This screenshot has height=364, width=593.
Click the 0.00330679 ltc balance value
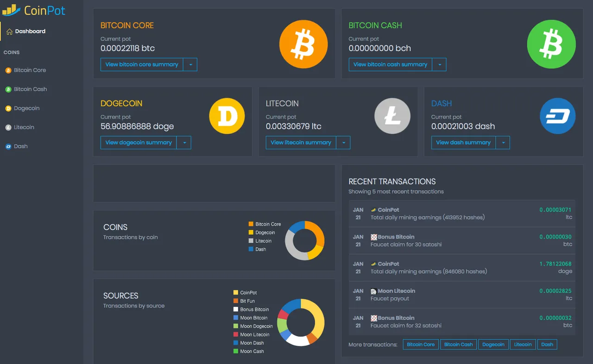click(x=294, y=126)
